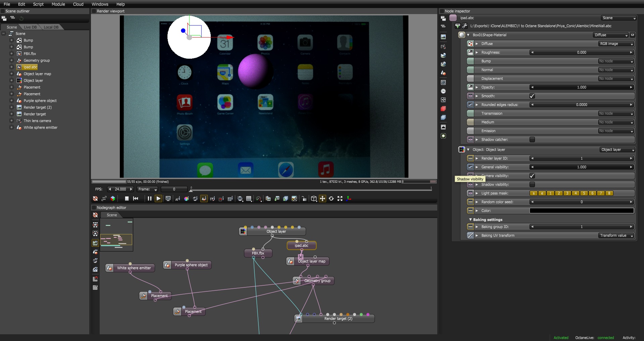The height and width of the screenshot is (341, 644).
Task: Toggle the material picker tool in render toolbar
Action: point(195,199)
